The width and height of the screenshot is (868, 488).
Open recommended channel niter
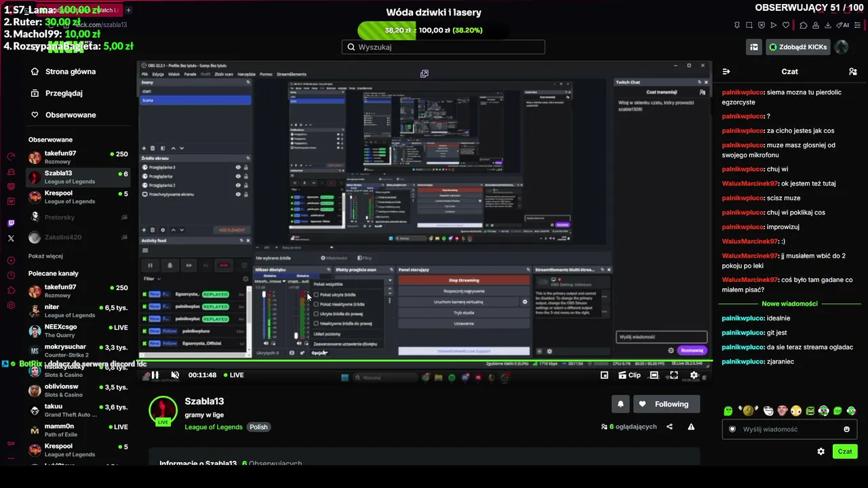[77, 311]
